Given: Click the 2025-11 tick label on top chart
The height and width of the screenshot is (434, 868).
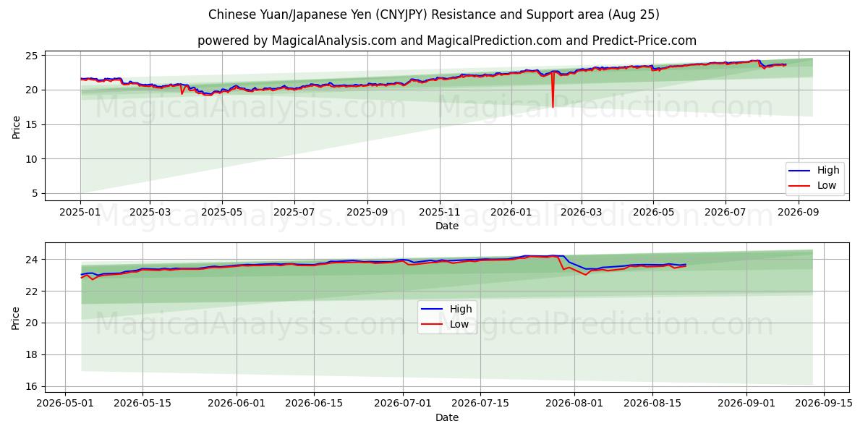Looking at the screenshot, I should click(x=439, y=213).
